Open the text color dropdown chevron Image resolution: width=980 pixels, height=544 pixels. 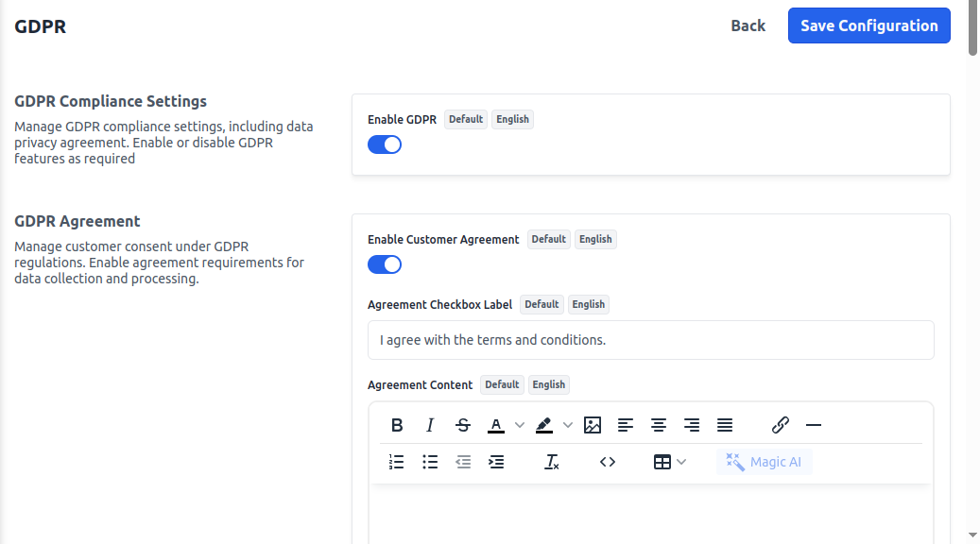point(519,425)
